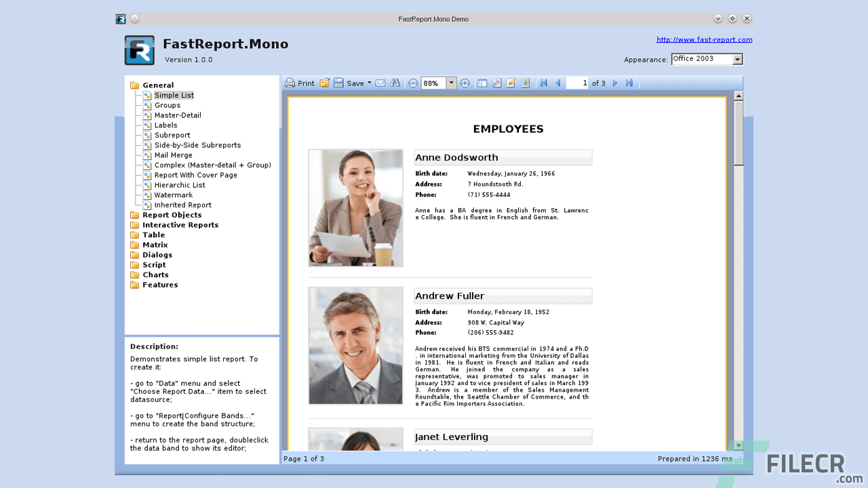868x488 pixels.
Task: Toggle the outline panel icon
Action: tap(482, 83)
